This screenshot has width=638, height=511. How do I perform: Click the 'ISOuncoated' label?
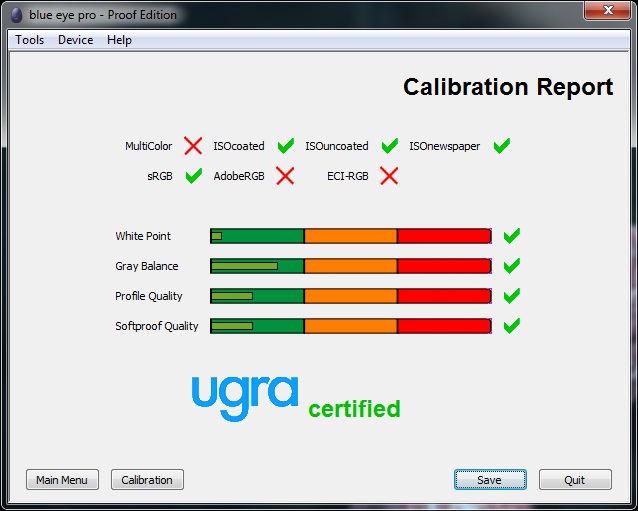click(x=337, y=146)
